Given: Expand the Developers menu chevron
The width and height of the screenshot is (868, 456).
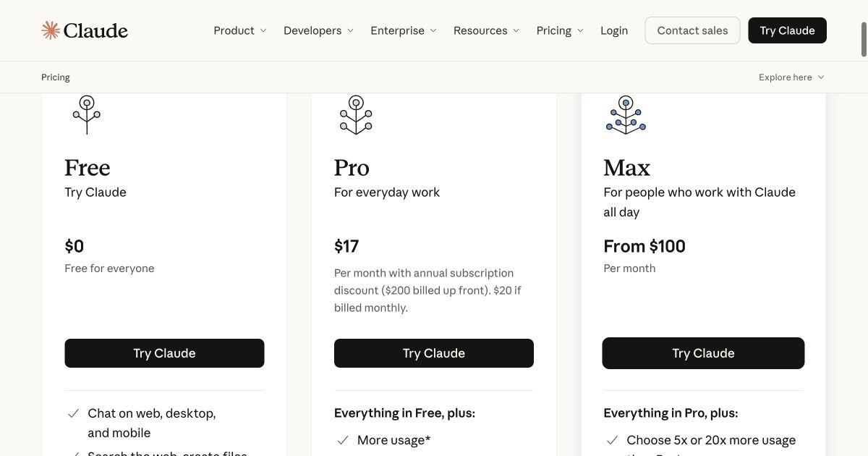Looking at the screenshot, I should tap(350, 30).
